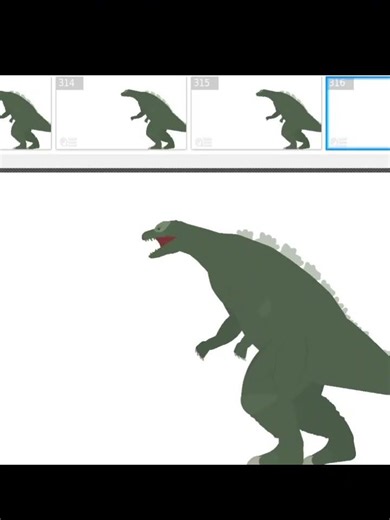
Task: Select the highlighted frame 316 thumbnail
Action: 358,113
